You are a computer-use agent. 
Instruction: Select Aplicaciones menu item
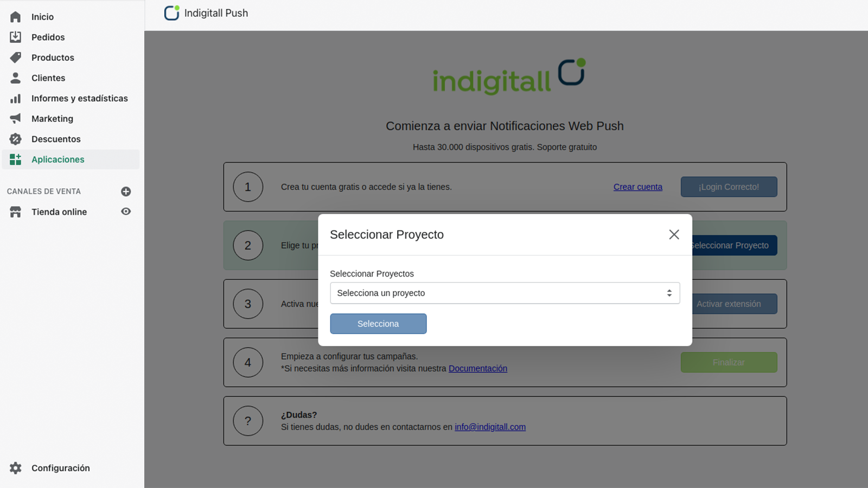click(x=71, y=159)
